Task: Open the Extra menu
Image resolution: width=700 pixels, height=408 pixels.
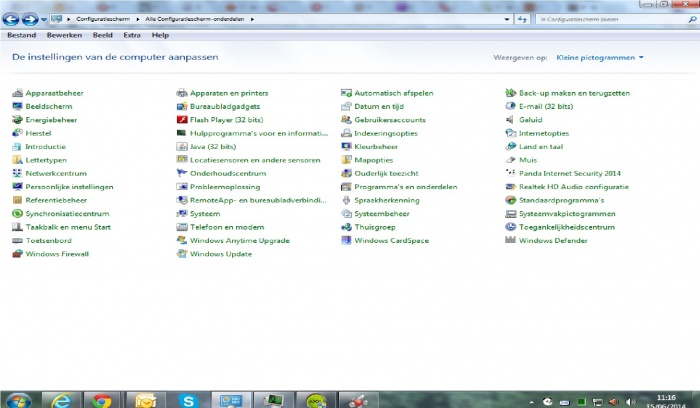Action: (x=132, y=35)
